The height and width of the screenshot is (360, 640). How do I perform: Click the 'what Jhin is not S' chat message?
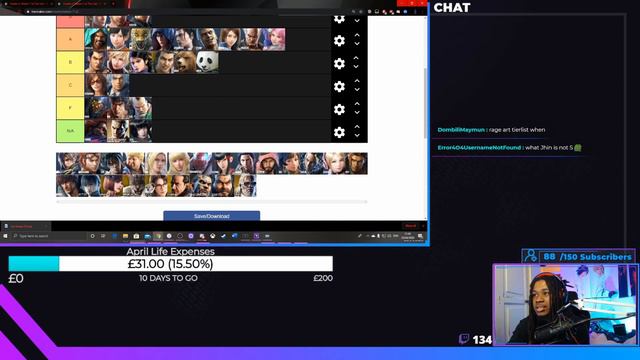(549, 147)
